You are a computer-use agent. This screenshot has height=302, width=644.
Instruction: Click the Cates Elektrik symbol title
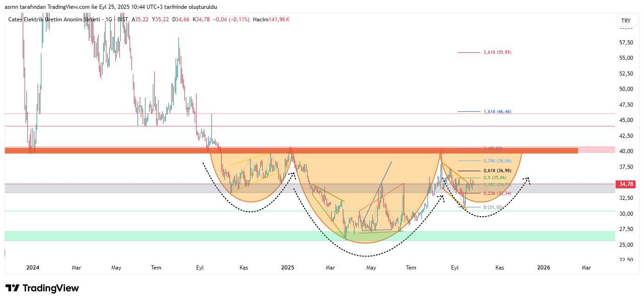54,19
